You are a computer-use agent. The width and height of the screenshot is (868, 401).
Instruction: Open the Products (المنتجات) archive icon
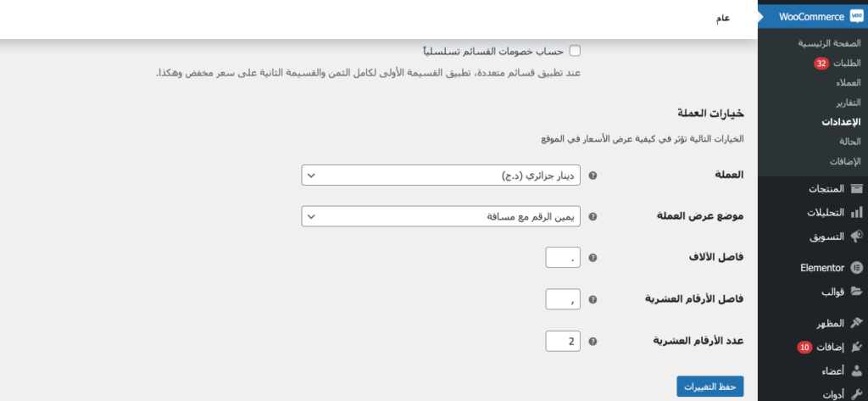click(x=857, y=188)
